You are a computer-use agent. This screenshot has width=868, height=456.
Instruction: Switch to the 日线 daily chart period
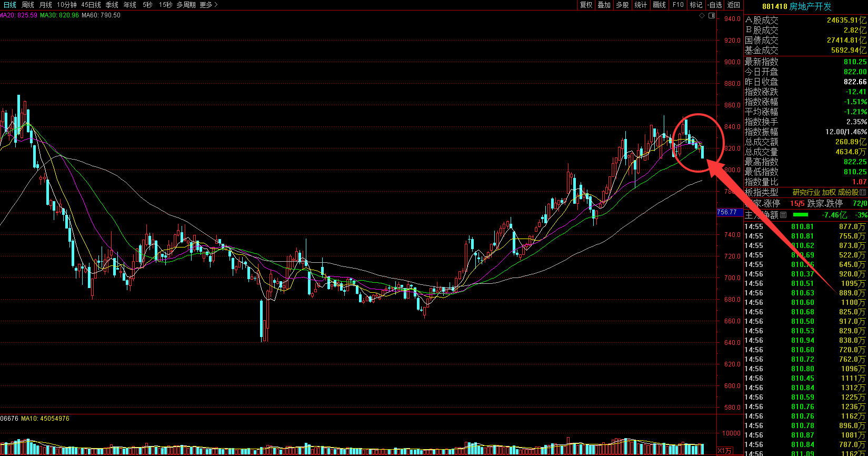tap(10, 5)
